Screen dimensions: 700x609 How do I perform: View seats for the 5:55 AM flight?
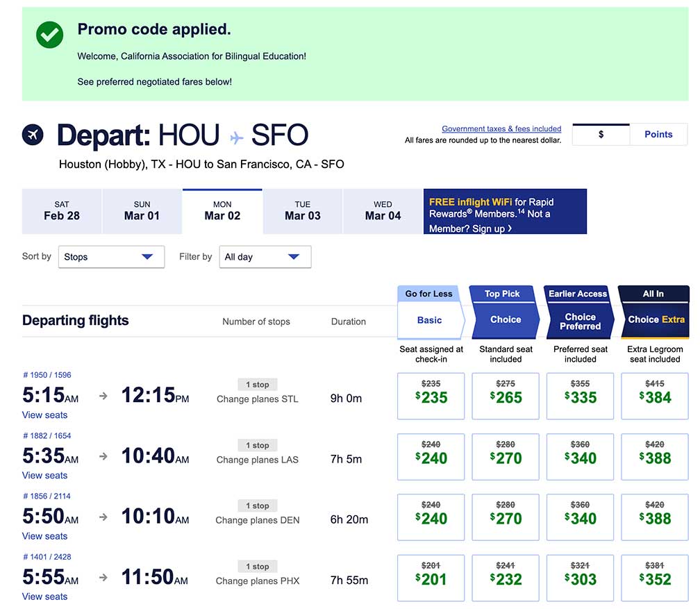(44, 597)
